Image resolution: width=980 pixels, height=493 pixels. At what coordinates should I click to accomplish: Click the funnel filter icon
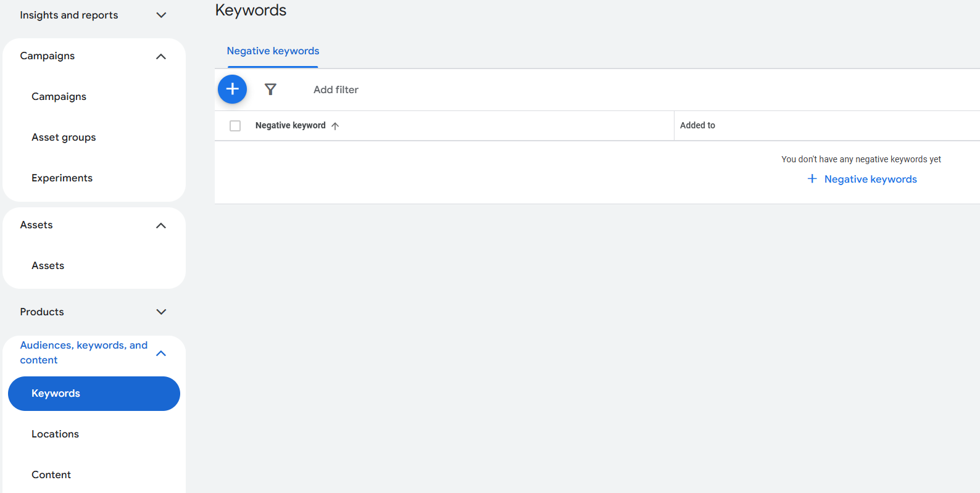(270, 89)
